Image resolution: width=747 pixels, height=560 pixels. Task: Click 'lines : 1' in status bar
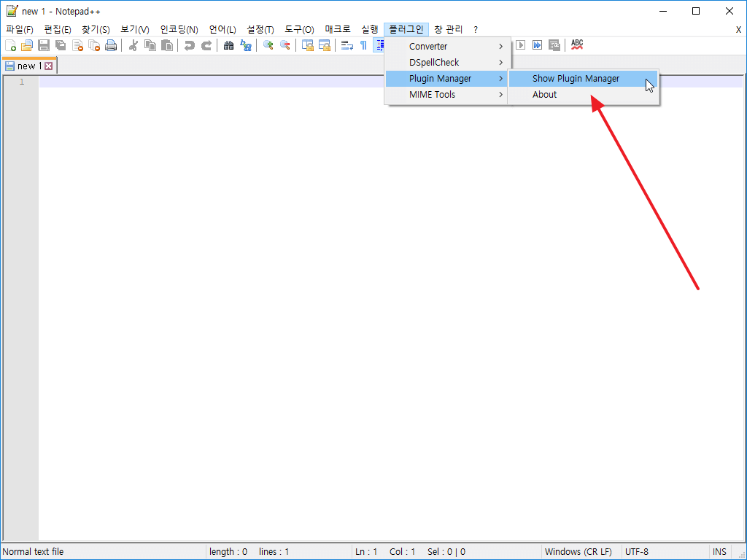(x=274, y=551)
